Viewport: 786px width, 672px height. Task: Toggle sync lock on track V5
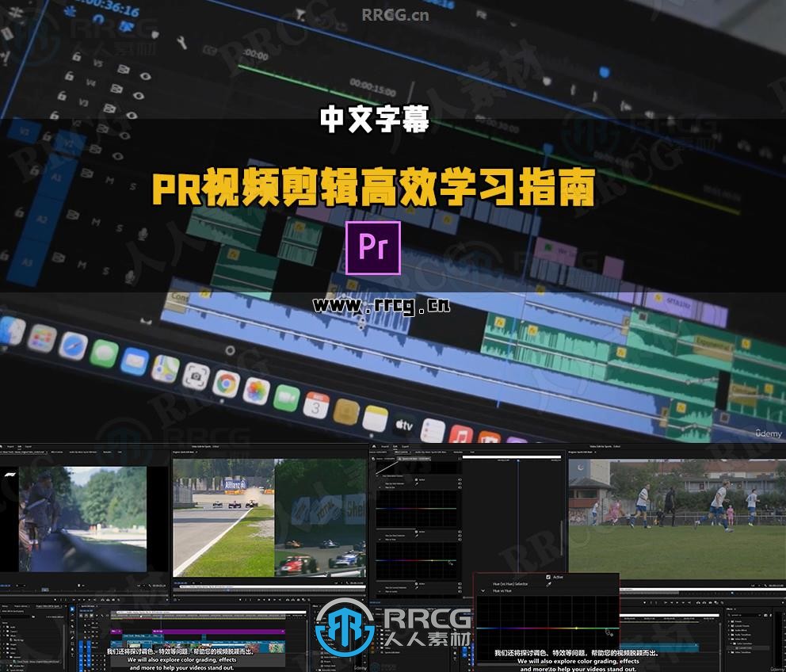click(124, 70)
